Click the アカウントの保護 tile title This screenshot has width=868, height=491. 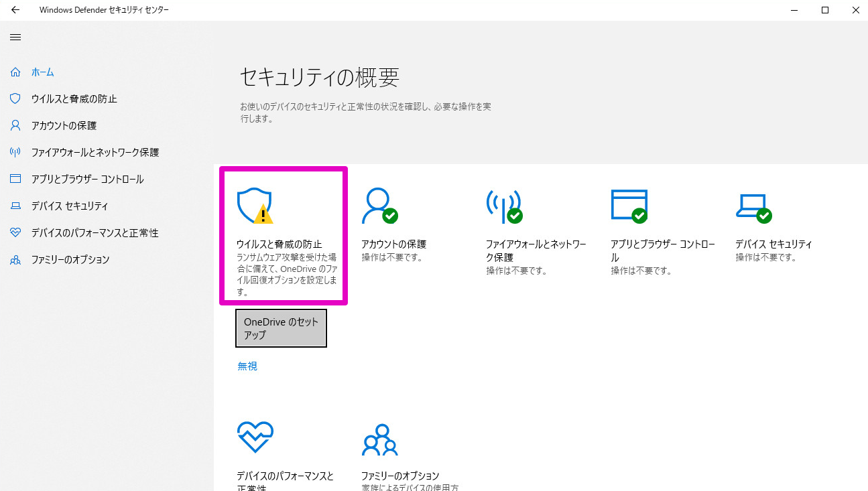click(394, 244)
